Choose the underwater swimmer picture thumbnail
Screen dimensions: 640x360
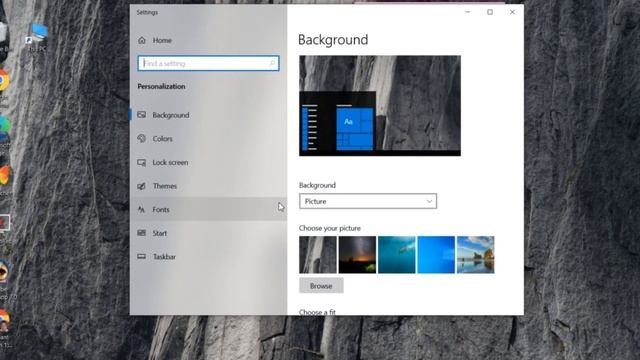397,255
